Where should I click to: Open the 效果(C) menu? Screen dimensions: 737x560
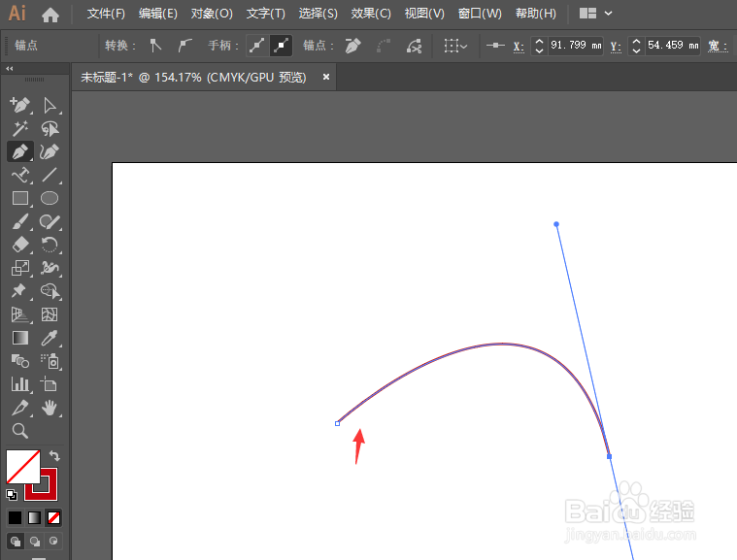coord(371,14)
